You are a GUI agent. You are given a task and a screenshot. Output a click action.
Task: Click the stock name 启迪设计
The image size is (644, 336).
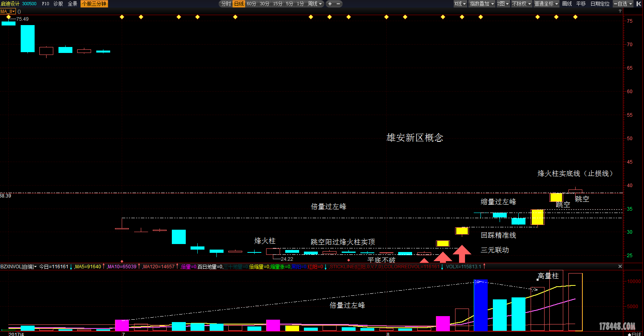click(10, 4)
